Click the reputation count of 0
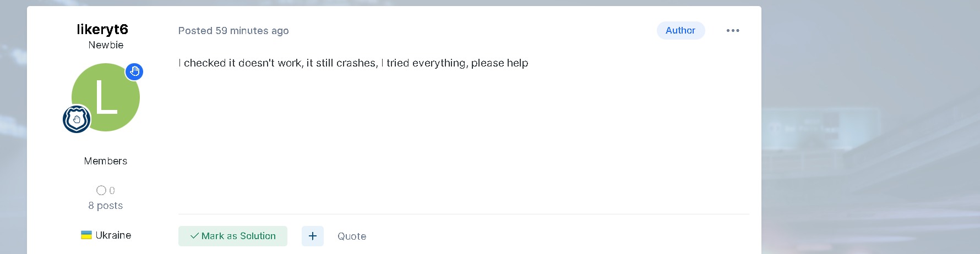This screenshot has width=980, height=254. point(112,191)
